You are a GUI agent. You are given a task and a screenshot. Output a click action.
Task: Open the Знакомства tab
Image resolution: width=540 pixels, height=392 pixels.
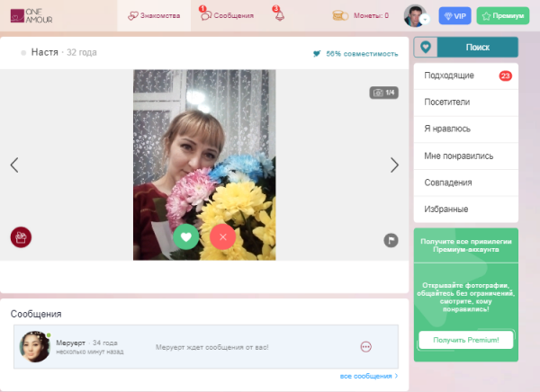coord(154,15)
